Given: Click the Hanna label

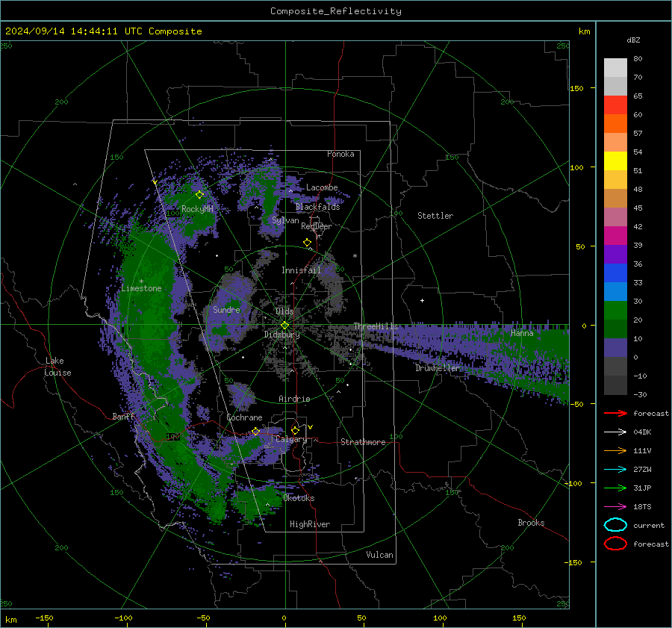Looking at the screenshot, I should coord(522,332).
